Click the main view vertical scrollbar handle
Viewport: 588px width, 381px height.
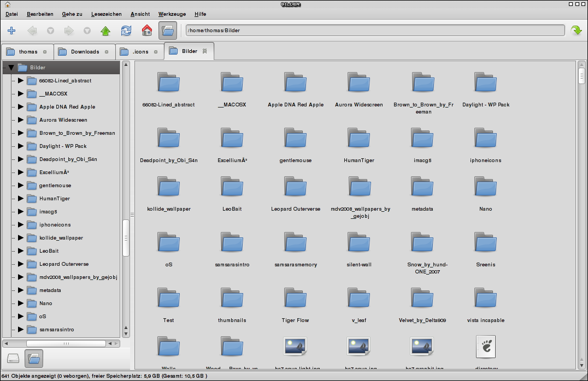tap(581, 76)
